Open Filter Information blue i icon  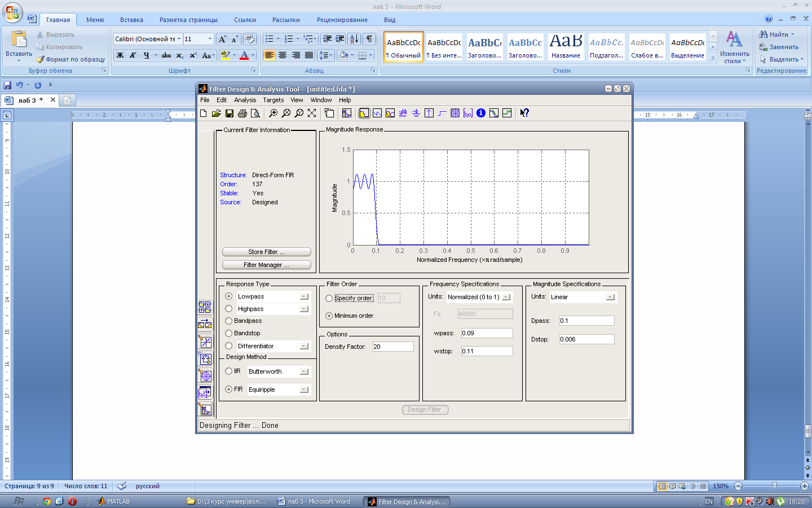click(481, 113)
